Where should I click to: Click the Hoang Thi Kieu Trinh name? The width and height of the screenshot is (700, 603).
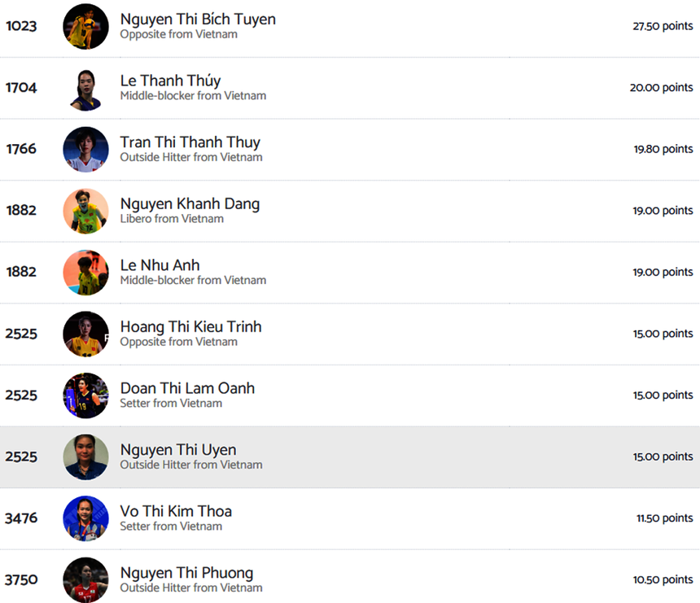coord(190,326)
